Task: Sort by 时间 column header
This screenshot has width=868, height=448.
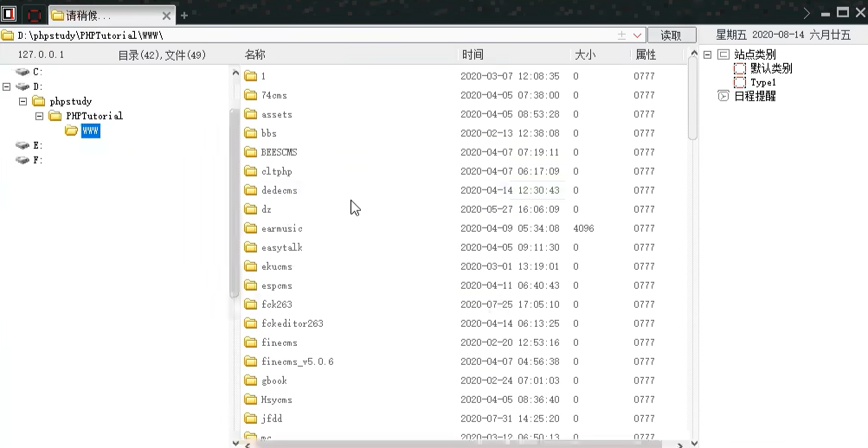Action: (473, 54)
